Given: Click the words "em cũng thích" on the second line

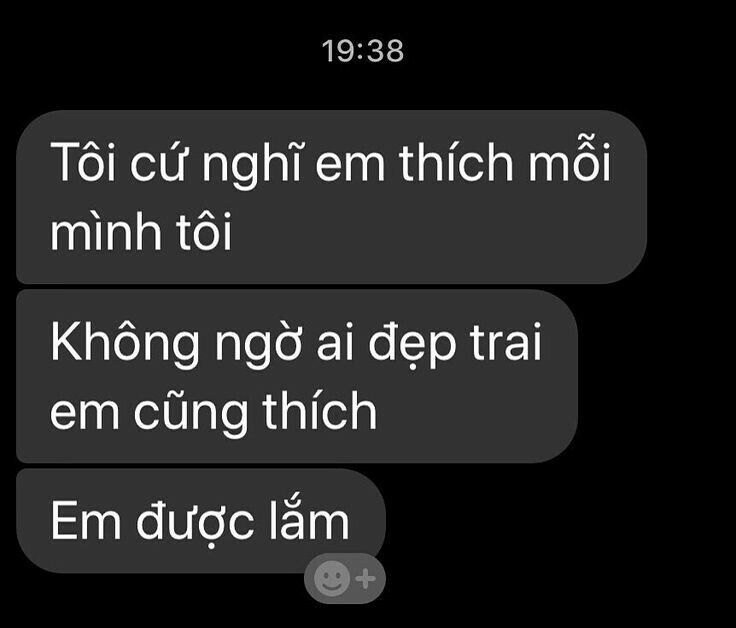Looking at the screenshot, I should pos(214,411).
